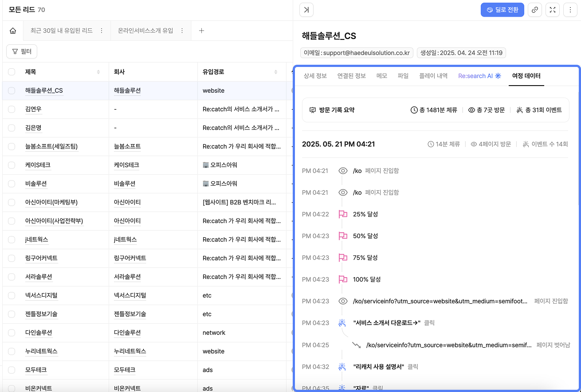Screen dimensions: 581x392
Task: Collapse the lead detail side panel
Action: tap(306, 10)
